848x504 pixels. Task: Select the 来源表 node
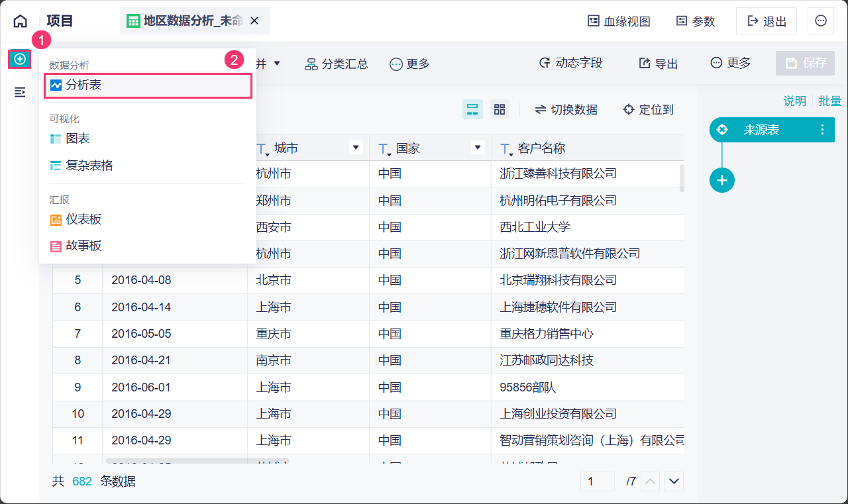click(772, 130)
